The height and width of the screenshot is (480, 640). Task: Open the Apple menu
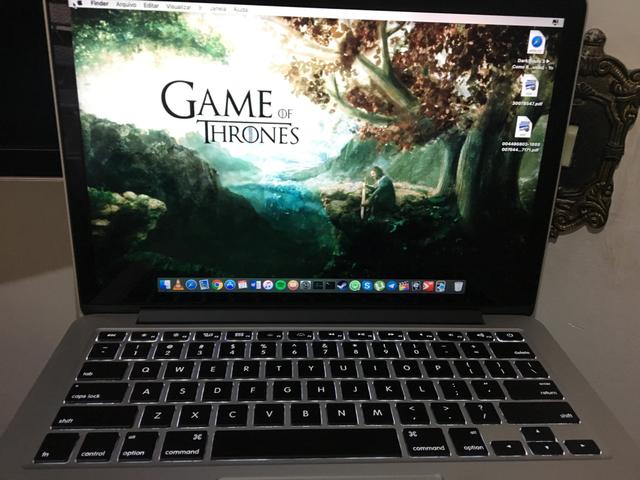click(x=80, y=3)
